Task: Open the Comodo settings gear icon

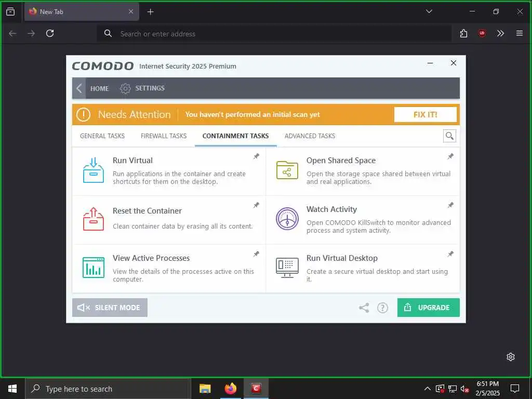Action: pos(125,88)
